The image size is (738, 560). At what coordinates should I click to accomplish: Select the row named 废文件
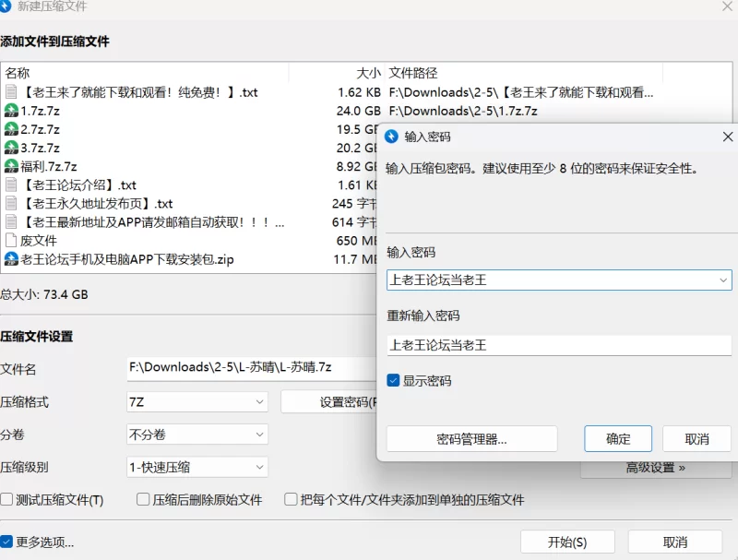click(x=38, y=241)
